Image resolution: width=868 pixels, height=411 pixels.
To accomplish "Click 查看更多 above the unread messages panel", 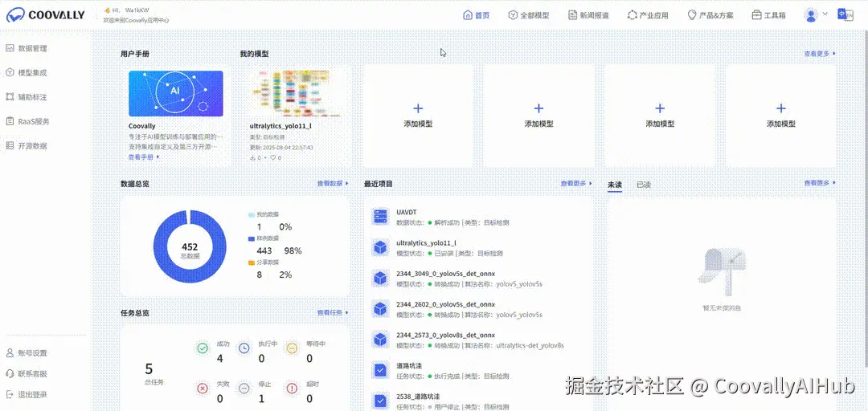I will point(820,183).
